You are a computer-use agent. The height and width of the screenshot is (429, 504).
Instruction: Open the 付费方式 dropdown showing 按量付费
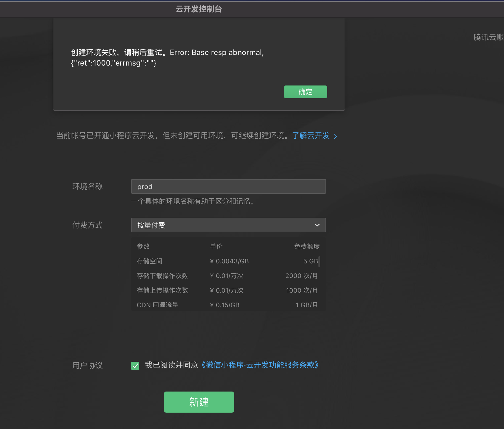pyautogui.click(x=228, y=225)
